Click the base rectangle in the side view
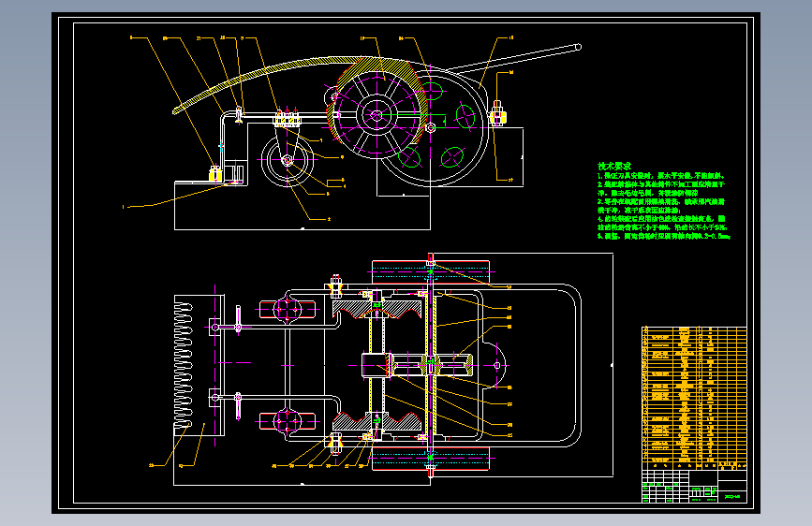812x526 pixels. 303,205
